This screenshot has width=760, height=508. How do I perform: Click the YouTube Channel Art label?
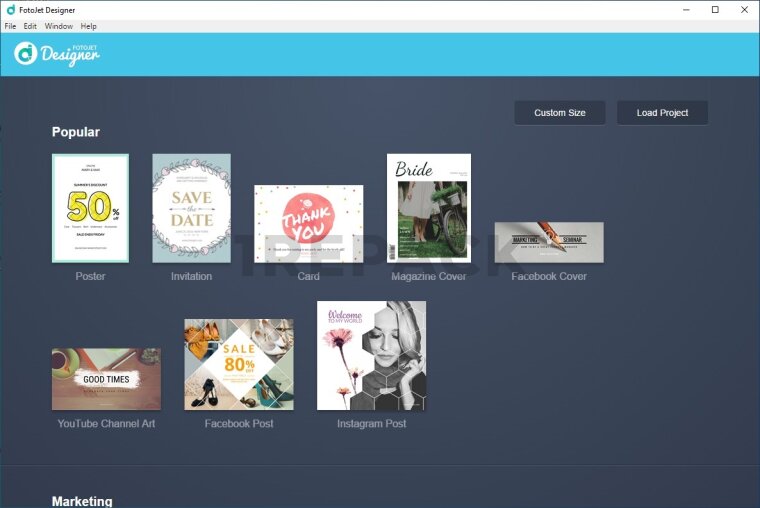click(106, 424)
